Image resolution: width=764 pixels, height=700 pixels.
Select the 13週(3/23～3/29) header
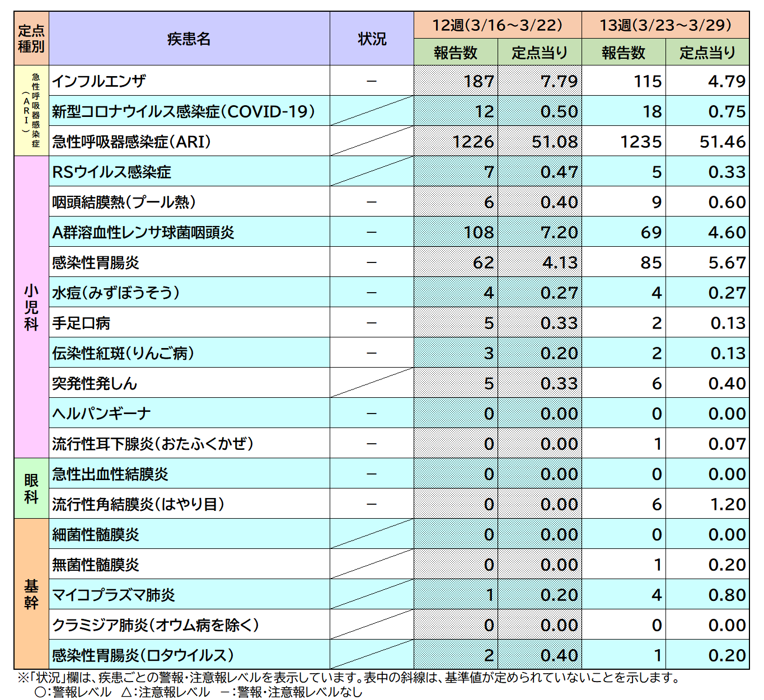pos(666,24)
